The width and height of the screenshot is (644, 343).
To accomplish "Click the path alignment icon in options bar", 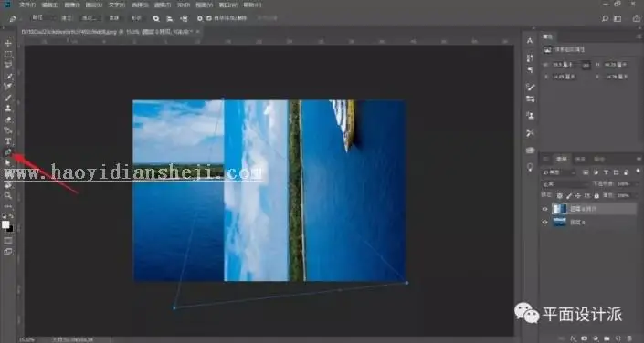I will (x=170, y=18).
